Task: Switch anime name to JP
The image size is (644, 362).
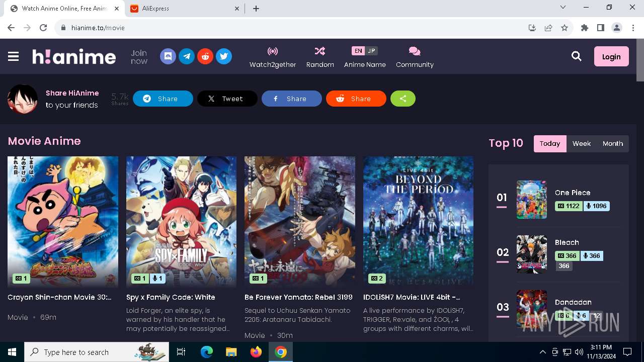Action: click(371, 51)
